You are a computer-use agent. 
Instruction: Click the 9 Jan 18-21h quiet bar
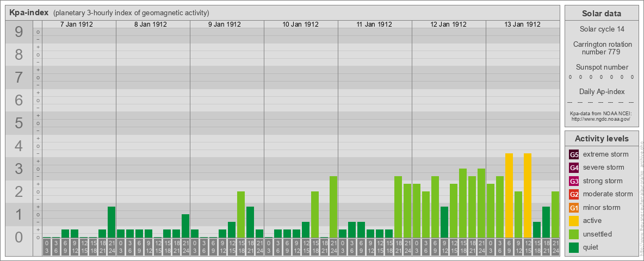click(250, 222)
